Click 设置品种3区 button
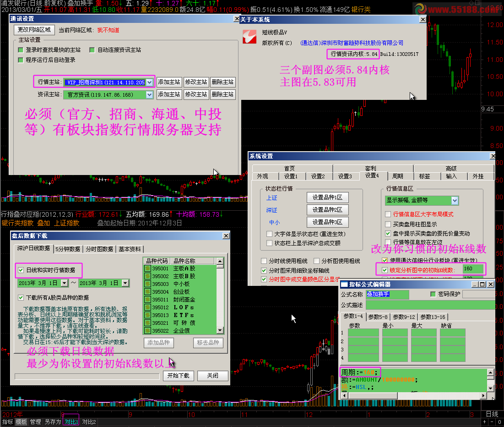The height and width of the screenshot is (427, 504). click(x=328, y=222)
